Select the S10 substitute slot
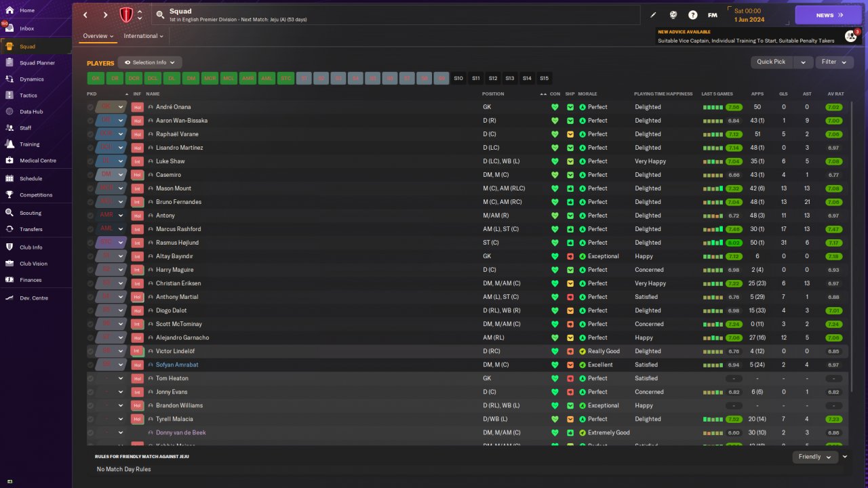 pyautogui.click(x=458, y=79)
